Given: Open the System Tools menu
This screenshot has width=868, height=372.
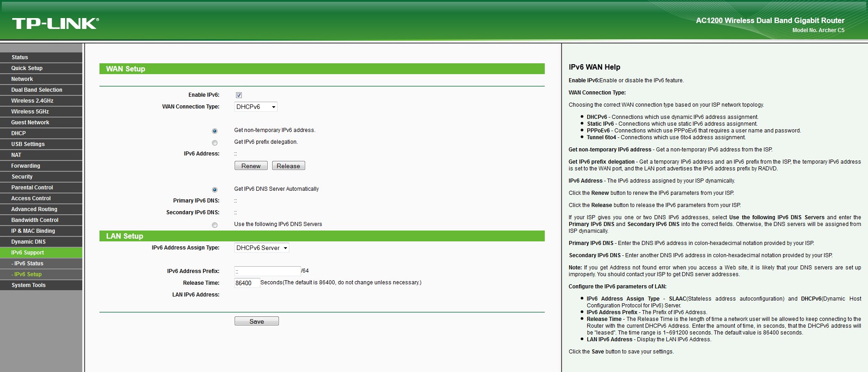Looking at the screenshot, I should pyautogui.click(x=41, y=285).
